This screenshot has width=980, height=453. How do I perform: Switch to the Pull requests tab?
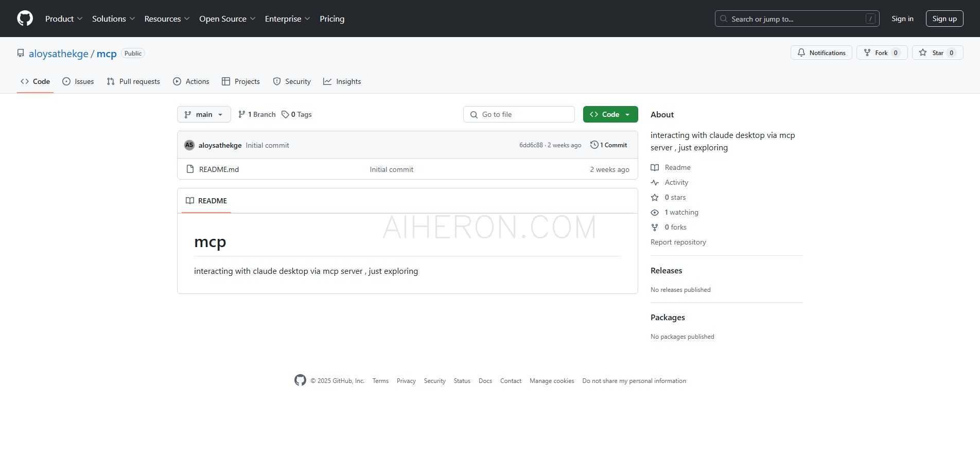pos(133,81)
